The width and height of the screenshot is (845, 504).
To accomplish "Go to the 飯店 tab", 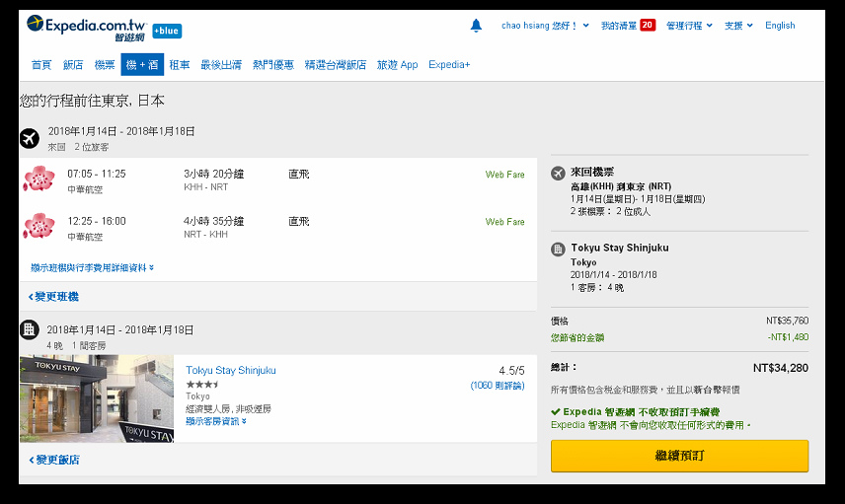I will coord(73,65).
